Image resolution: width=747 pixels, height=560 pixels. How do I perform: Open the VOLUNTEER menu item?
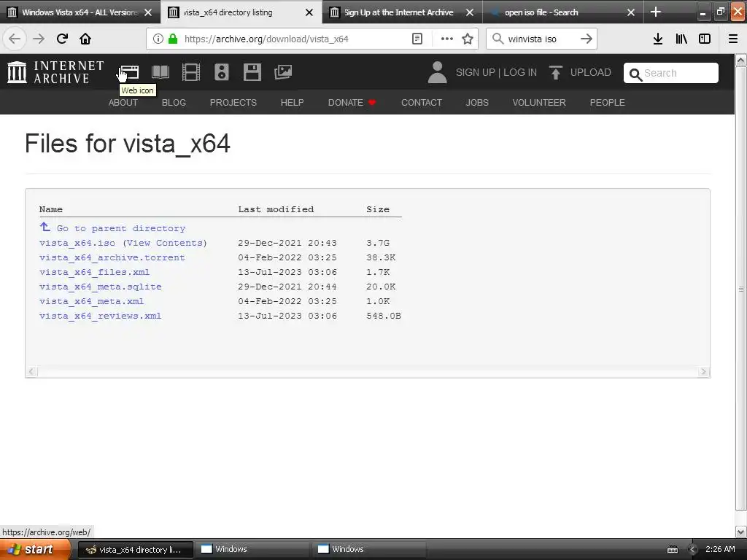pyautogui.click(x=539, y=102)
